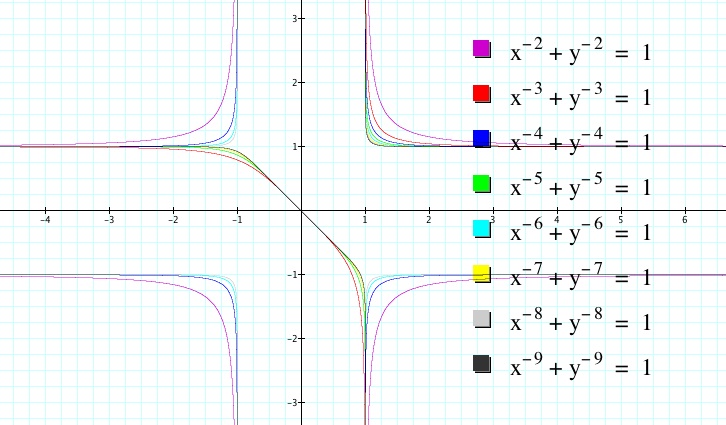Click the yellow swatch for x^-7 + y^-7 = 1
This screenshot has width=726, height=425.
pyautogui.click(x=482, y=274)
